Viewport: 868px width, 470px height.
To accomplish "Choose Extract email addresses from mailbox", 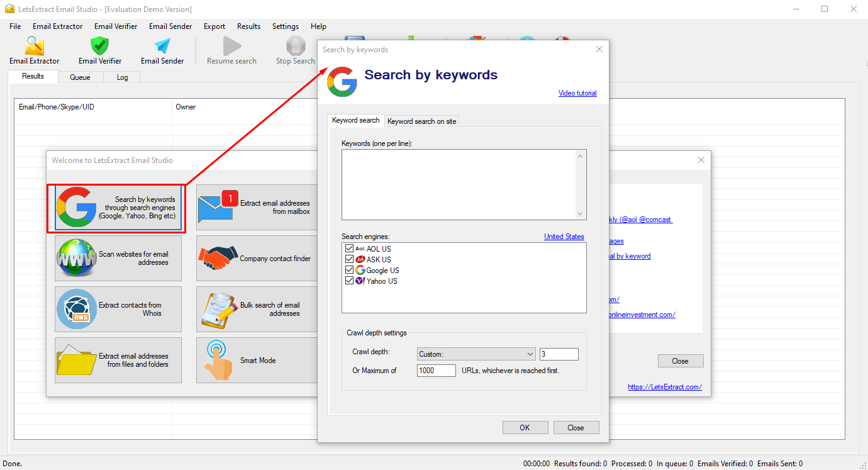I will coord(257,208).
